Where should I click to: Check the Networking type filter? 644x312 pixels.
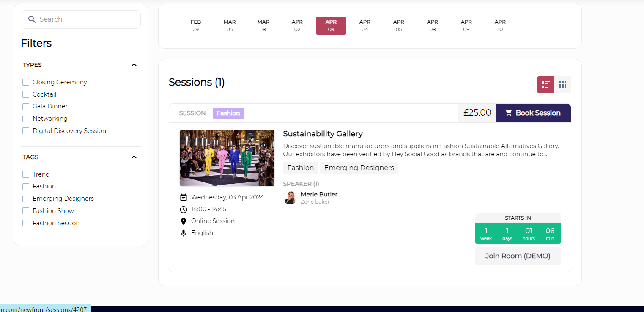pyautogui.click(x=26, y=119)
